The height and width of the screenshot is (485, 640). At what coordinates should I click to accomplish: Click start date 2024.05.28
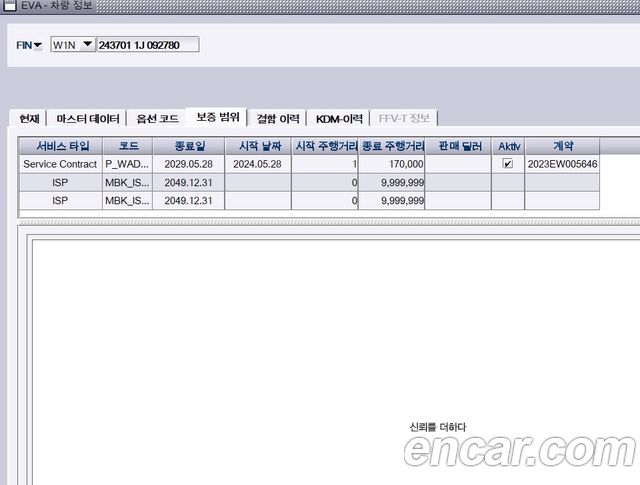[258, 164]
